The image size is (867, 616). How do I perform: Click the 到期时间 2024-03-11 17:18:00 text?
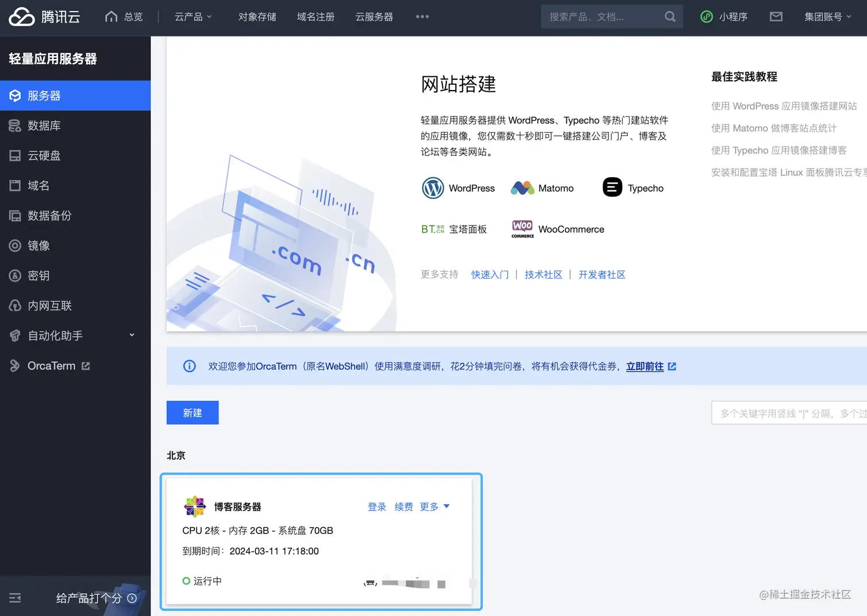[251, 551]
